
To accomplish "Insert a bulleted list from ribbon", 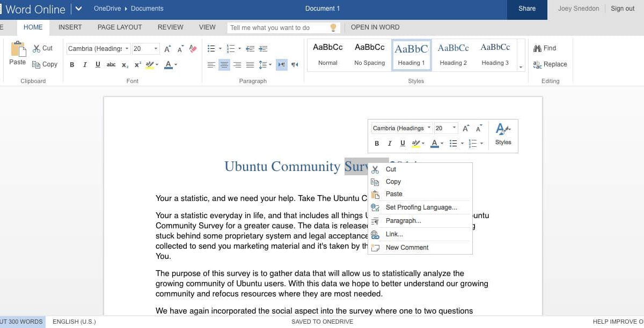I will pos(211,49).
